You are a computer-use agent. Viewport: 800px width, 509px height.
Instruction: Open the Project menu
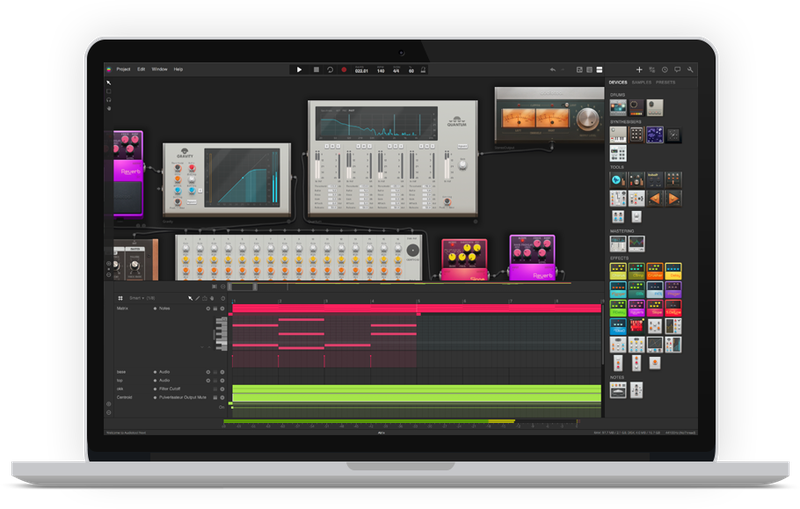point(124,69)
